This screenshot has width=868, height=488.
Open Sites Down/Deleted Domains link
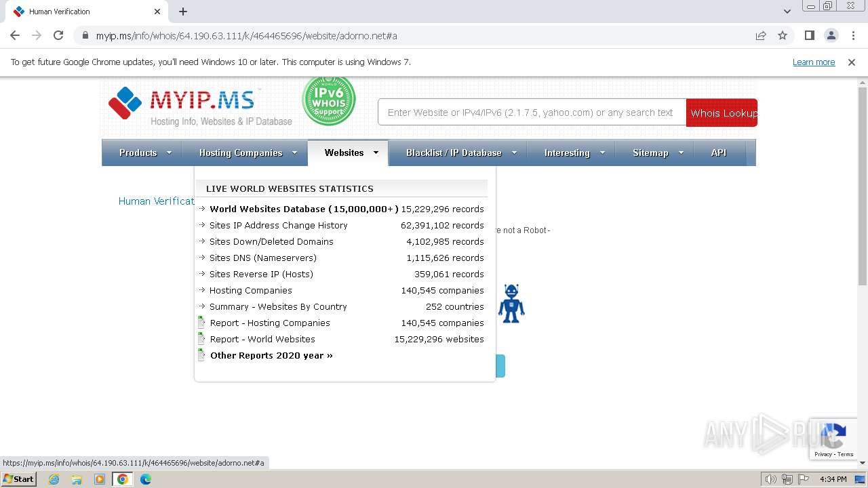click(271, 241)
